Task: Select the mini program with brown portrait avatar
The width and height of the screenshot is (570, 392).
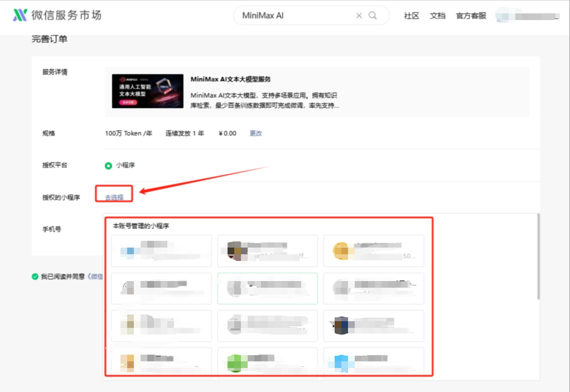Action: click(x=268, y=251)
